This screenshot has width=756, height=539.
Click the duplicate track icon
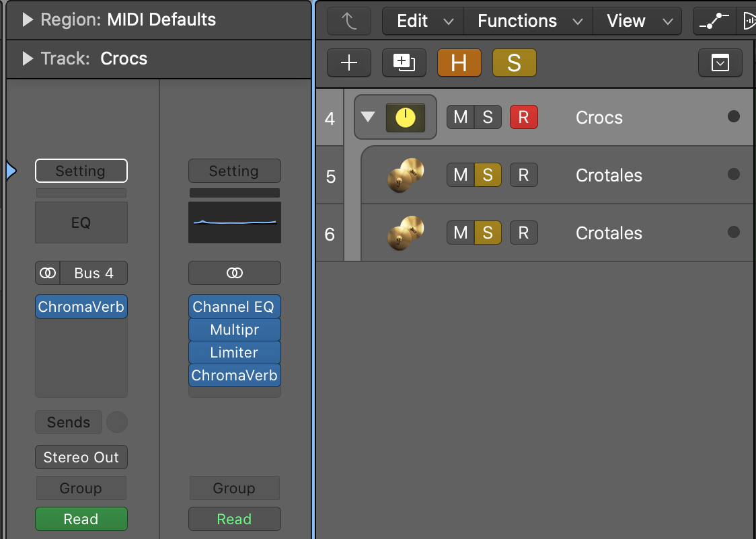click(404, 63)
